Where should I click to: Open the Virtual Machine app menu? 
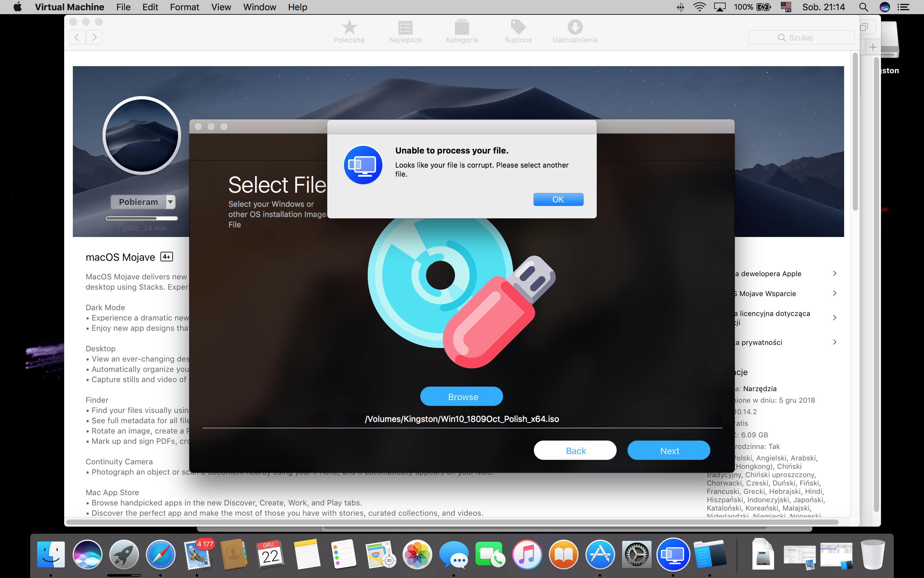69,7
